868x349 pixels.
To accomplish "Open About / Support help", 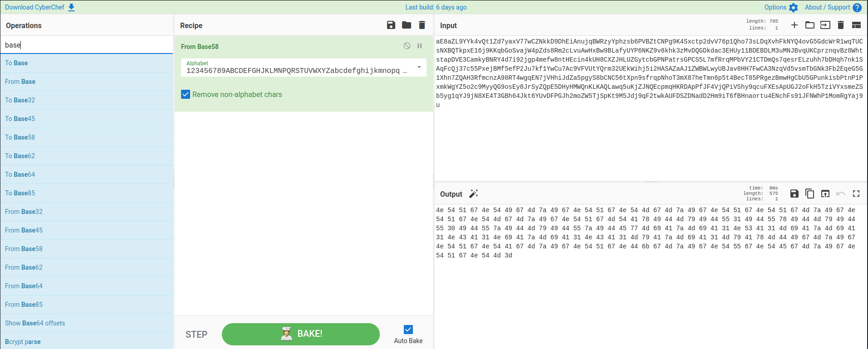I will (x=833, y=7).
